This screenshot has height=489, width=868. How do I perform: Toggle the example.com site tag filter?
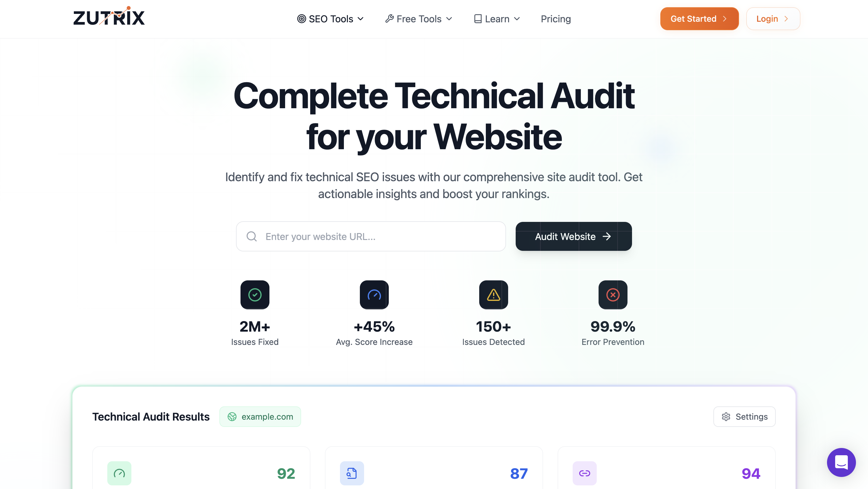tap(260, 417)
